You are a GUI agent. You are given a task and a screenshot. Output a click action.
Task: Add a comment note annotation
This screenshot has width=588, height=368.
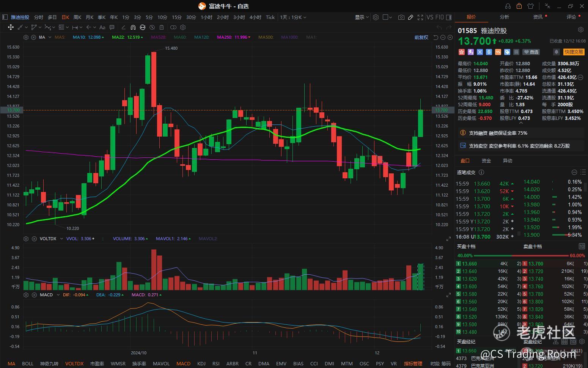tap(112, 27)
